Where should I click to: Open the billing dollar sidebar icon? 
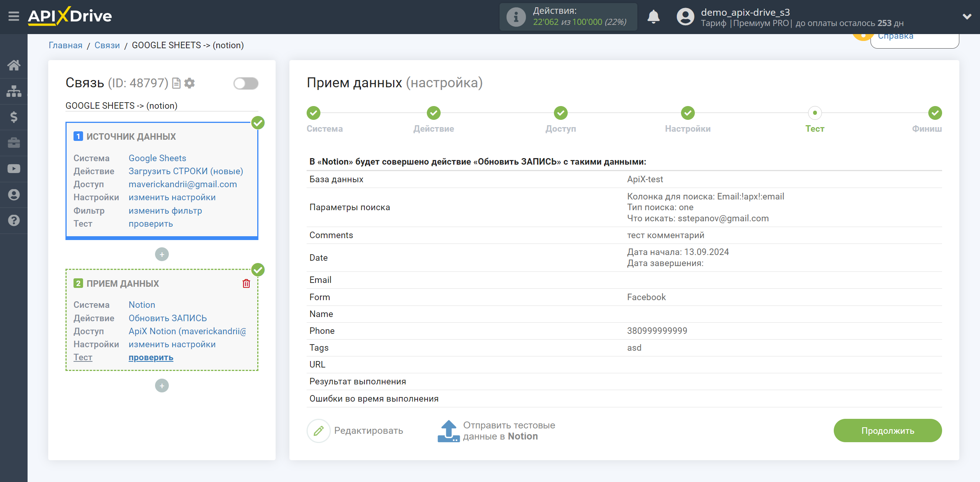(x=14, y=117)
